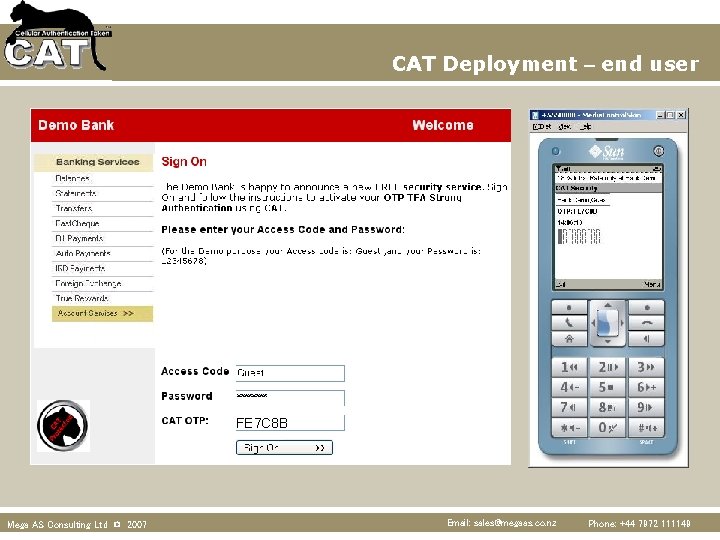Select the CAT OTP input field
This screenshot has height=540, width=720.
click(290, 422)
